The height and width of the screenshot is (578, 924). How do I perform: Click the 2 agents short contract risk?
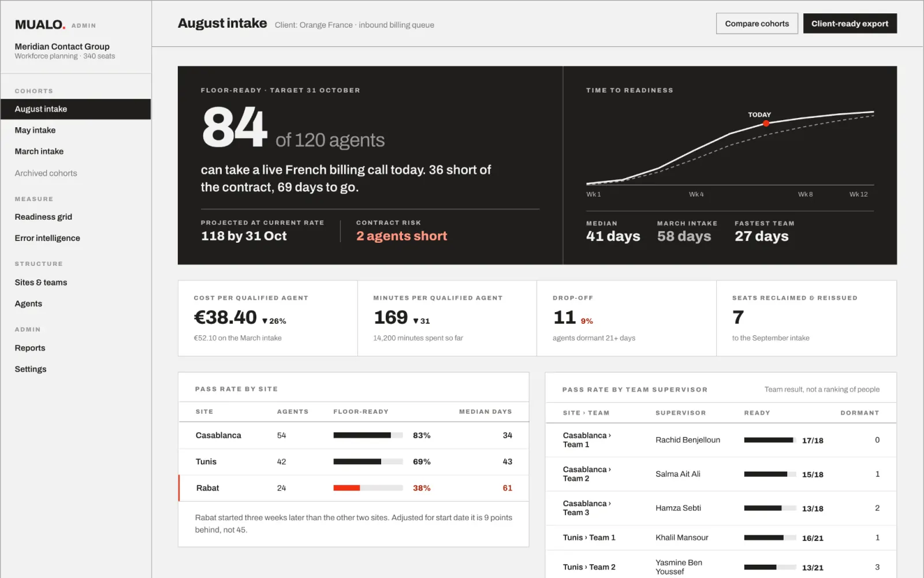(401, 236)
